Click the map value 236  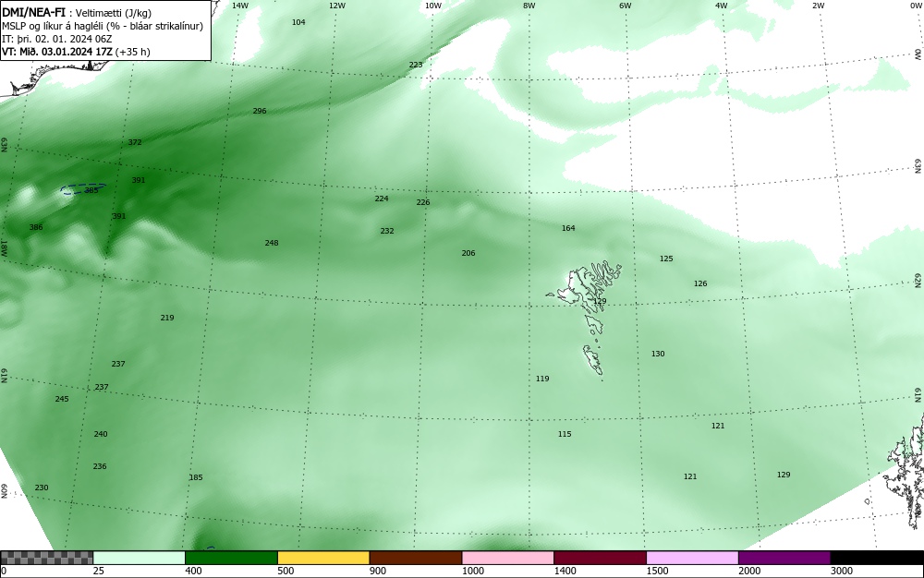[x=100, y=467]
